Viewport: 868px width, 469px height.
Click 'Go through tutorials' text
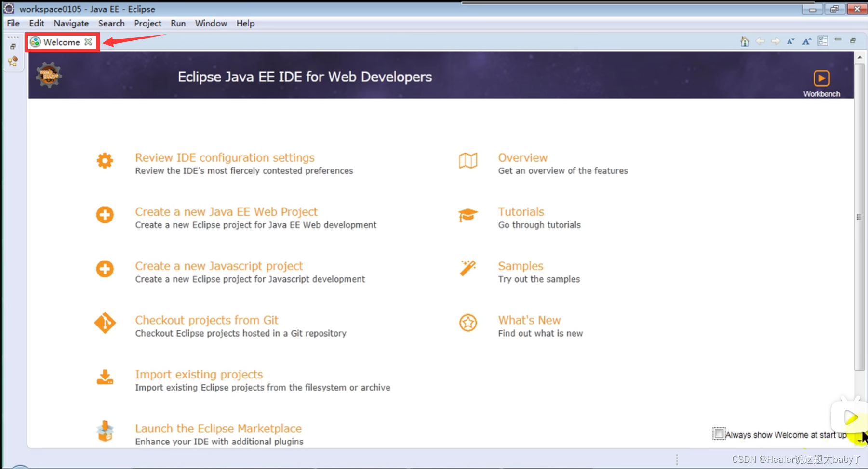pyautogui.click(x=539, y=225)
